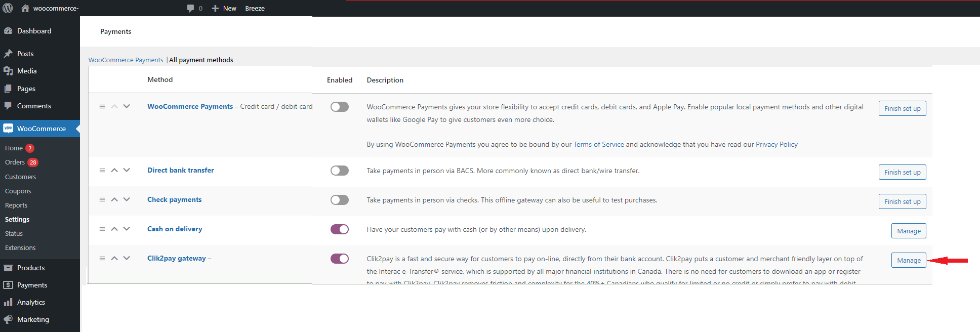Move Clik2pay gateway down with arrow
980x332 pixels.
127,258
